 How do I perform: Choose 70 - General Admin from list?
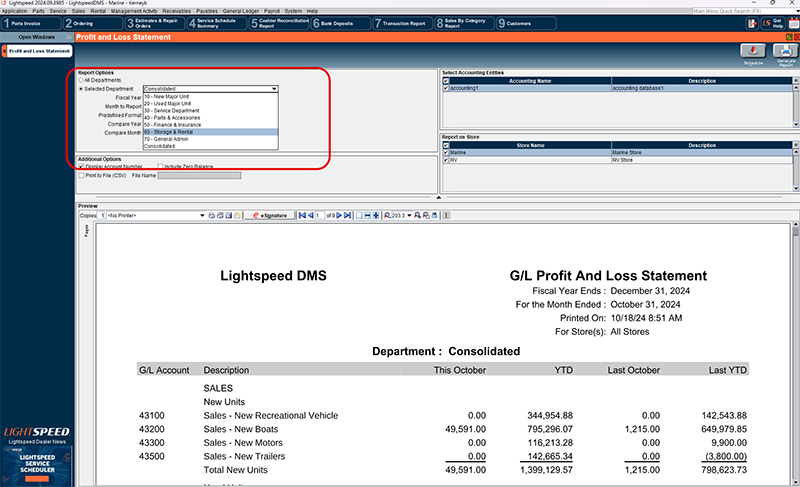coord(211,139)
